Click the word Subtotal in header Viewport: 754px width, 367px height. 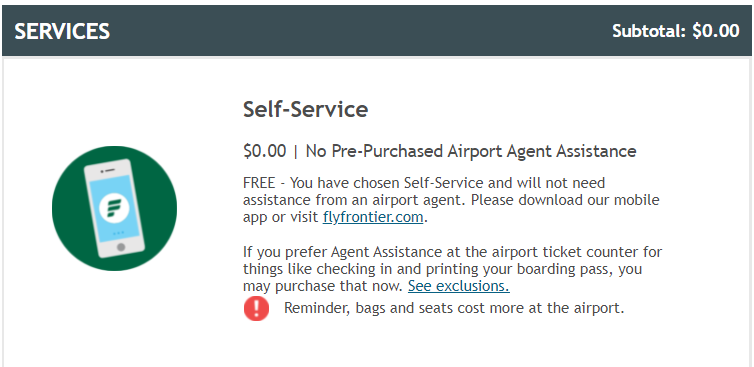click(x=649, y=31)
